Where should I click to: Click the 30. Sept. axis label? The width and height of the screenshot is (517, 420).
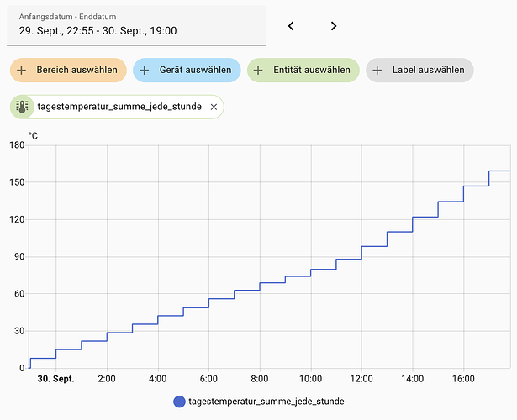click(55, 379)
